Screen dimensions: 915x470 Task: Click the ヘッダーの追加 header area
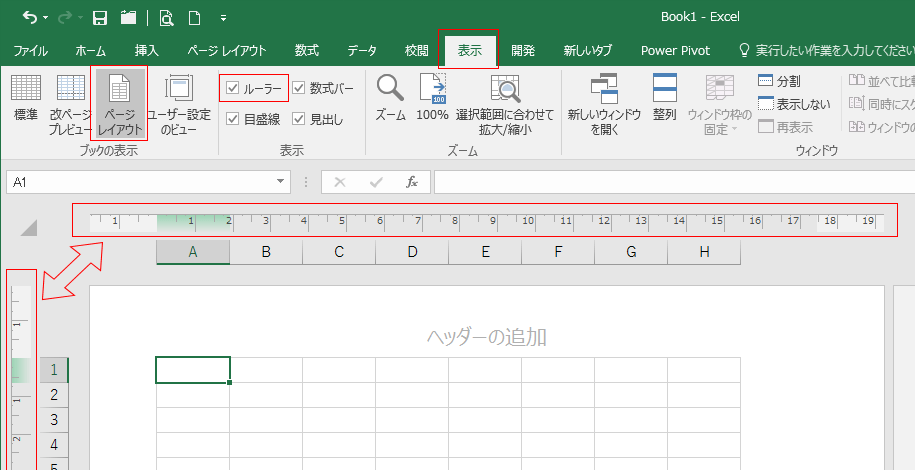pyautogui.click(x=487, y=337)
